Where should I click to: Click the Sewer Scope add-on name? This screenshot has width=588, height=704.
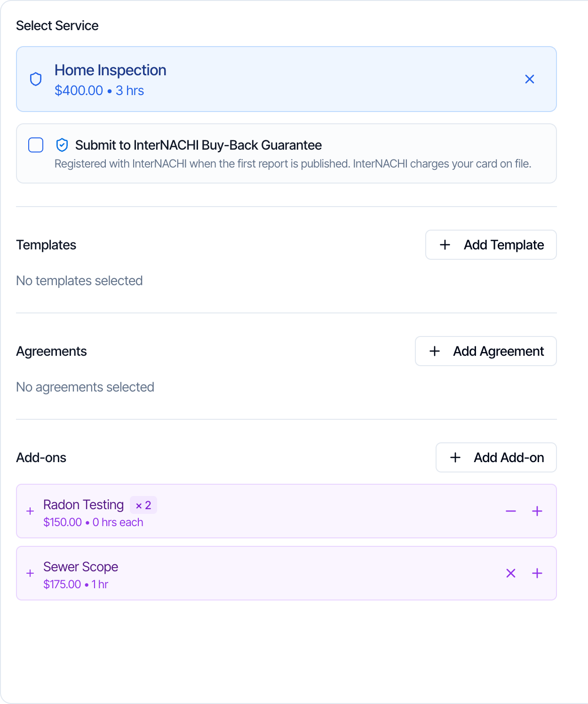81,567
